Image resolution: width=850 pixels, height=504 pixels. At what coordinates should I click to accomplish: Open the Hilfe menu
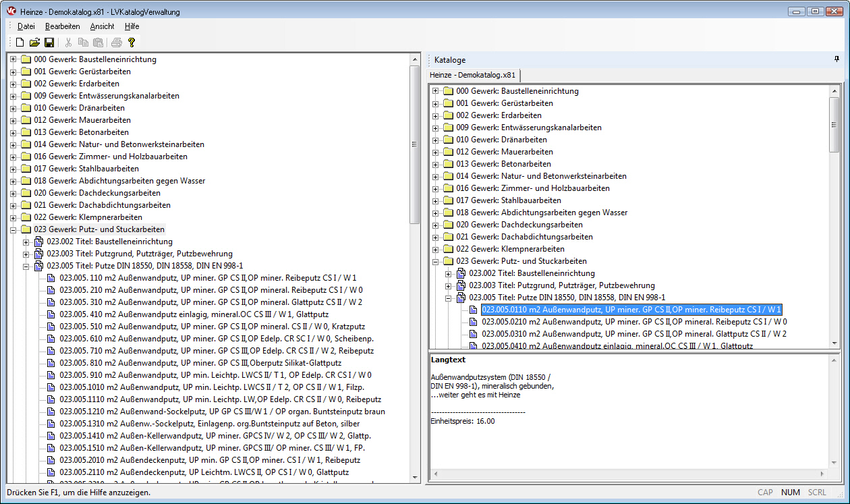point(132,26)
